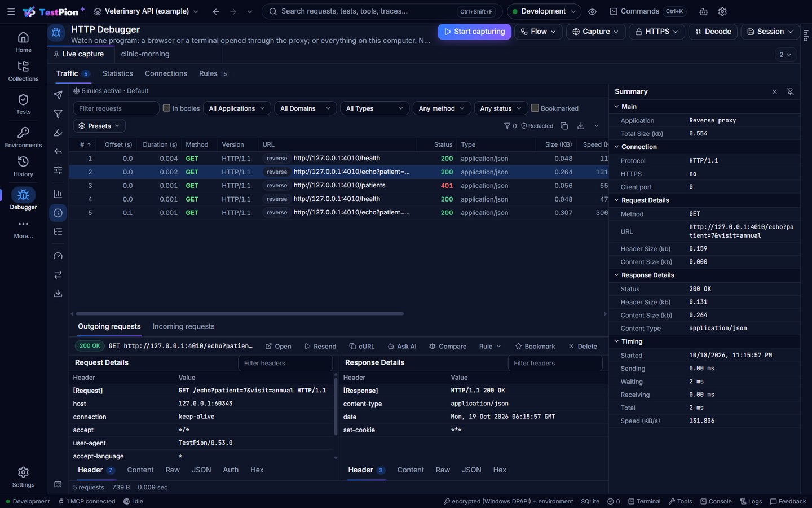This screenshot has height=508, width=812.
Task: Open the Collections sidebar icon
Action: pyautogui.click(x=23, y=72)
